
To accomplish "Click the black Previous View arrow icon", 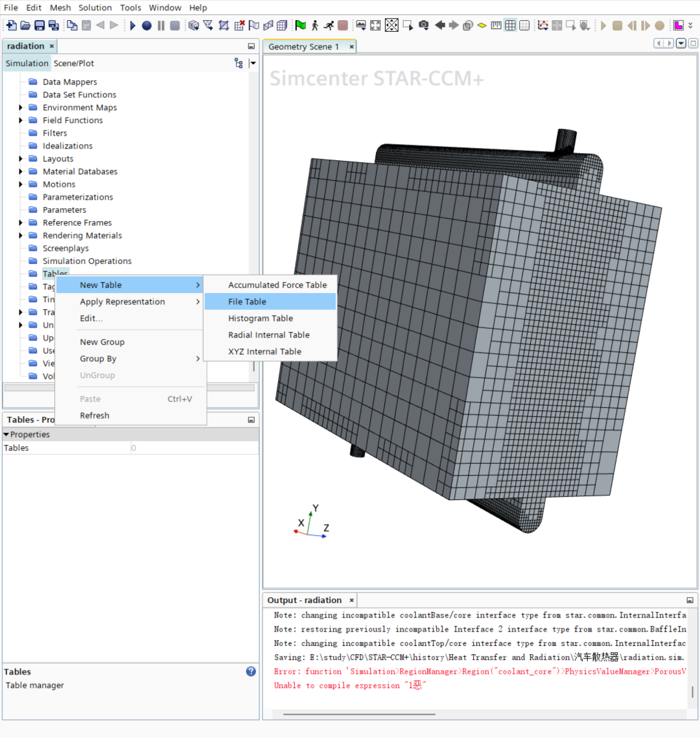I will pos(440,25).
